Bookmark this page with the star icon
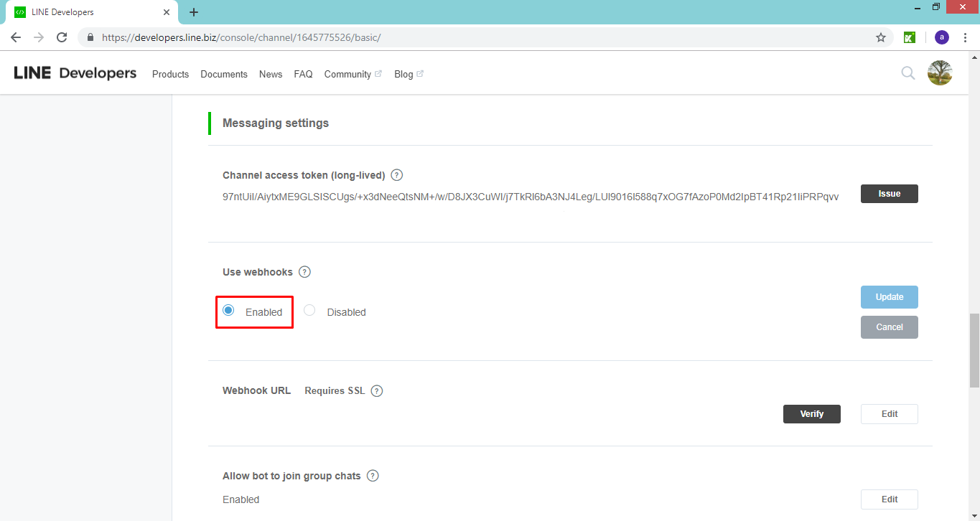This screenshot has height=521, width=980. click(881, 37)
